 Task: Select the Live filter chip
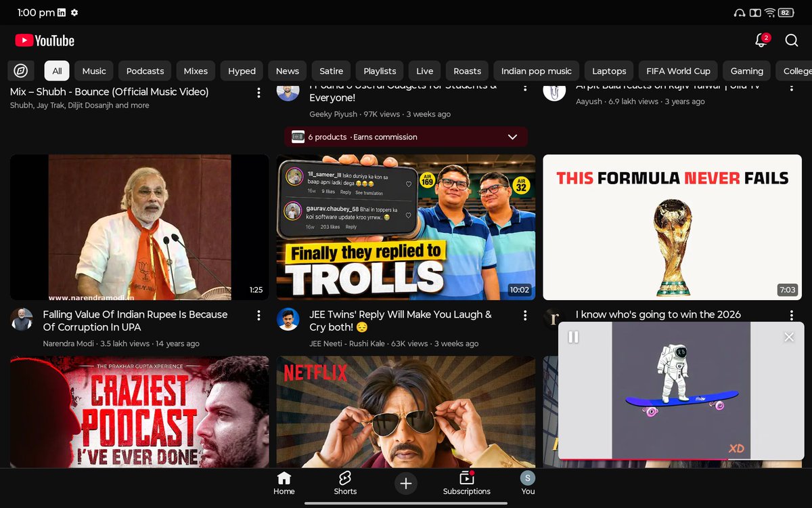425,70
